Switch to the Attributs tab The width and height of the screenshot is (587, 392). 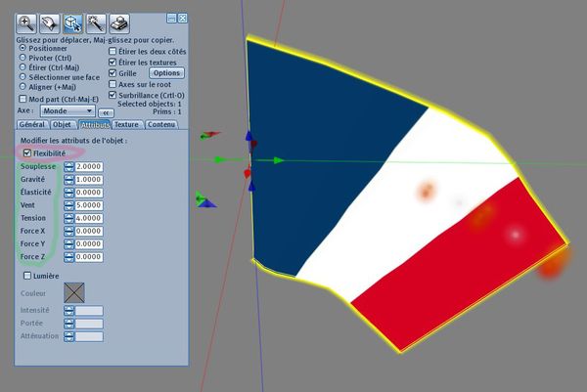click(94, 124)
